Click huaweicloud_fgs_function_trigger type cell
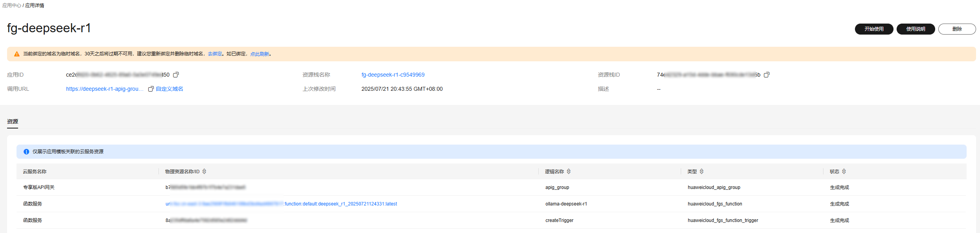The image size is (980, 233). click(723, 220)
